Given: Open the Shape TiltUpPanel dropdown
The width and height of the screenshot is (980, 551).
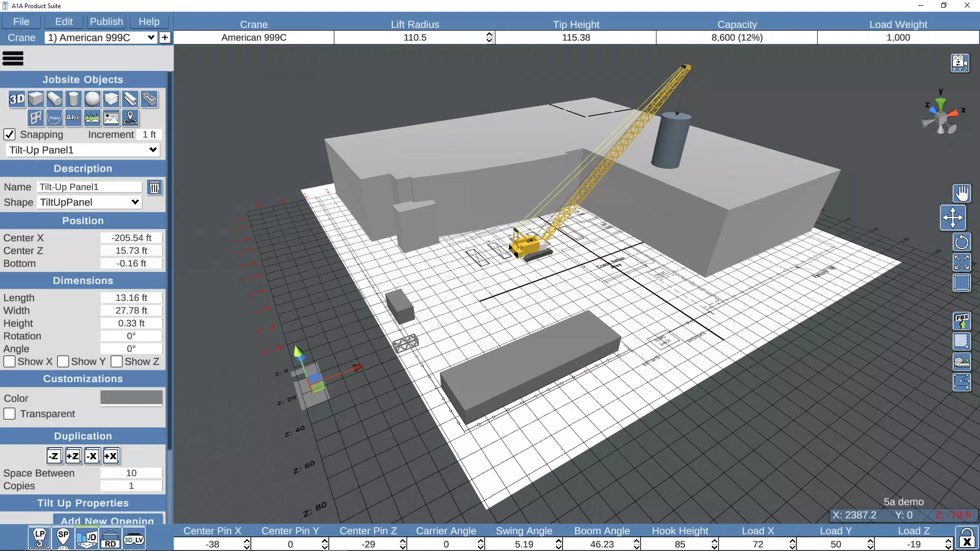Looking at the screenshot, I should pyautogui.click(x=89, y=202).
